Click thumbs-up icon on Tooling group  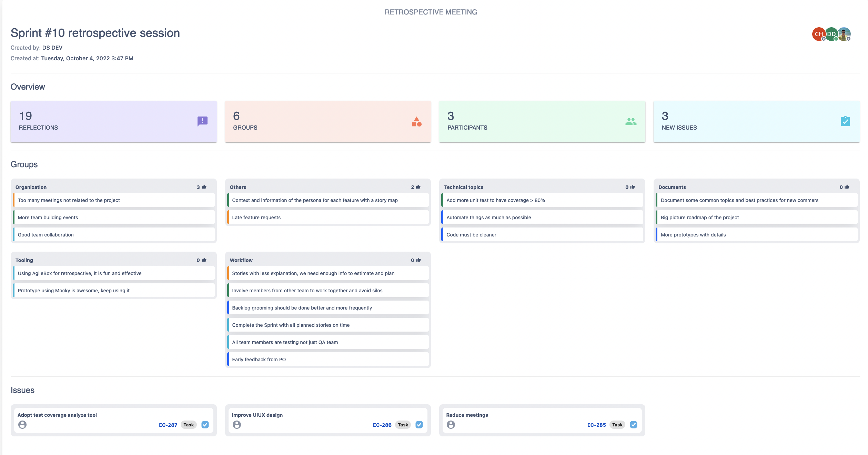[x=204, y=260]
